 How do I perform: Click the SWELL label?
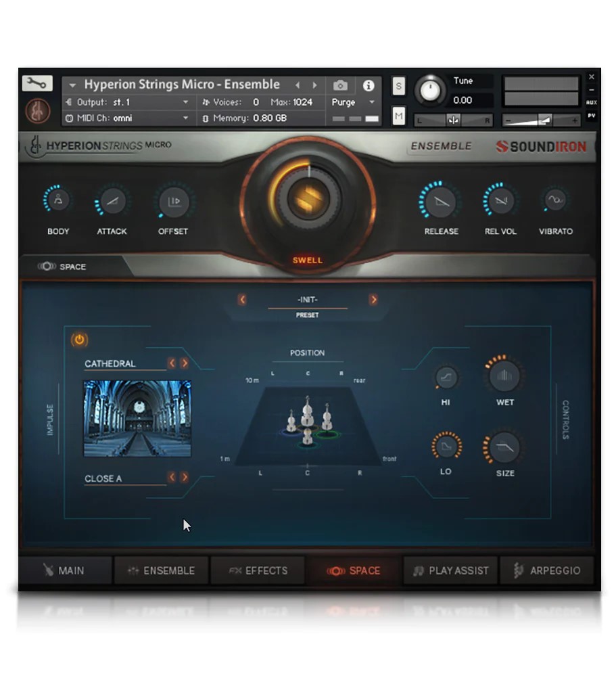coord(308,261)
